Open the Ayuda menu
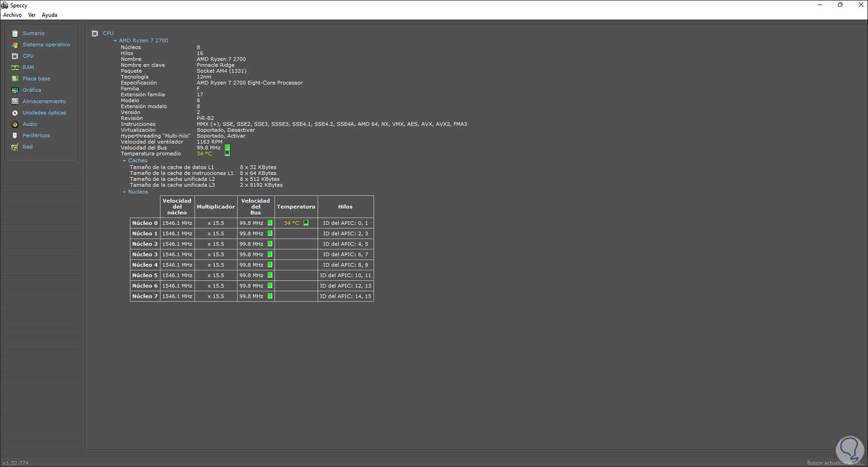 [49, 15]
